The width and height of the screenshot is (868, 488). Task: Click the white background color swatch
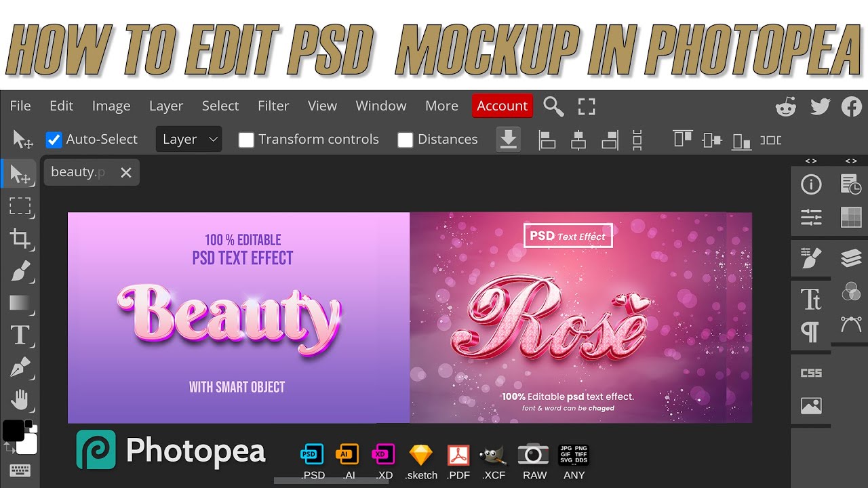[28, 444]
